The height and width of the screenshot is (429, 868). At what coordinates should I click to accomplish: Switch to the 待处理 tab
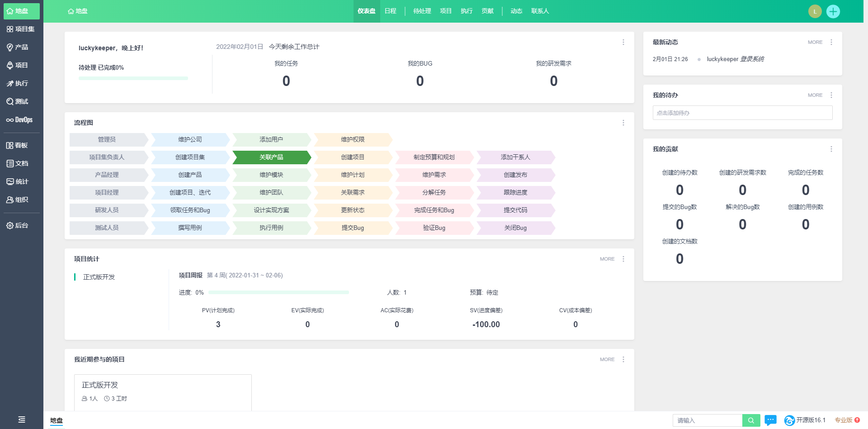pyautogui.click(x=422, y=11)
